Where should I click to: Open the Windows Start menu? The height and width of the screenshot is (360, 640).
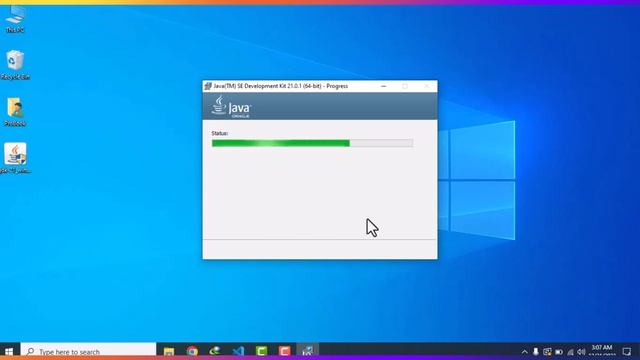tap(9, 351)
